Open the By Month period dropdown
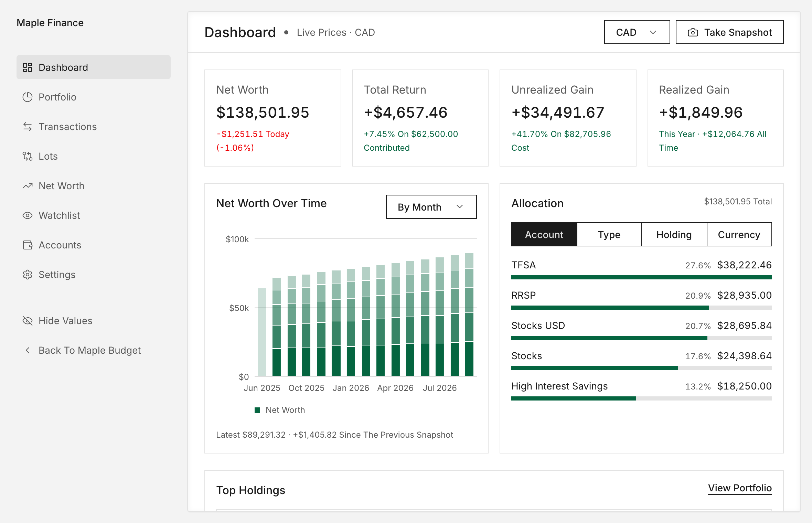 click(431, 207)
